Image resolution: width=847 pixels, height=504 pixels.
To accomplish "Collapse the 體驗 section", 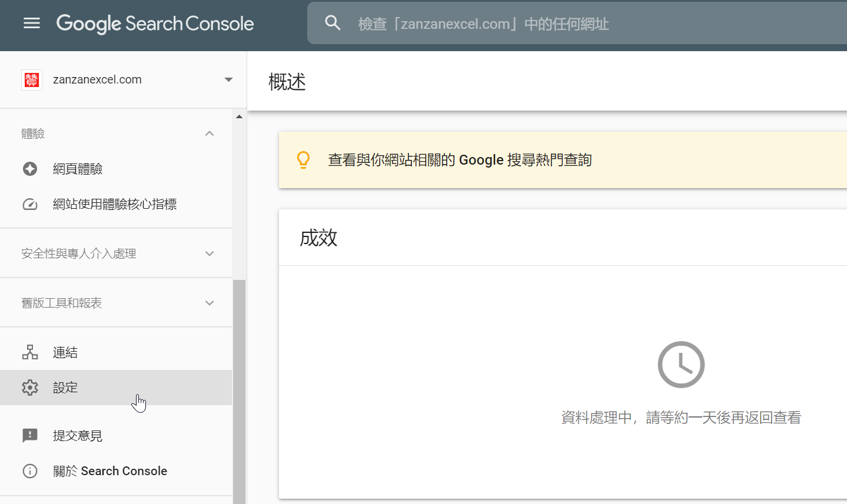I will [x=210, y=133].
